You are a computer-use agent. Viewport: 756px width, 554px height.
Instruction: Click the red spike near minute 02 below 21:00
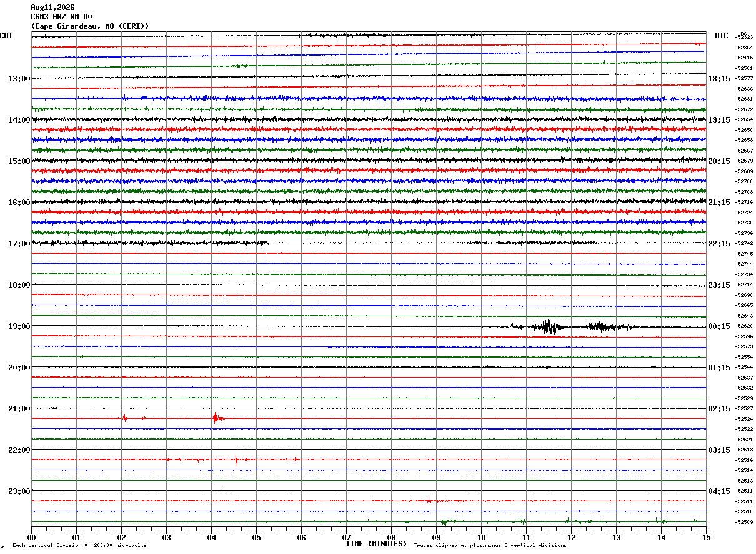pos(125,418)
